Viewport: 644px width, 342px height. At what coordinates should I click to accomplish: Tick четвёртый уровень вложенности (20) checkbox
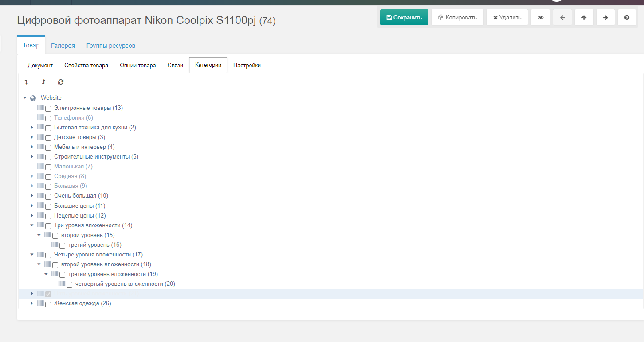70,284
